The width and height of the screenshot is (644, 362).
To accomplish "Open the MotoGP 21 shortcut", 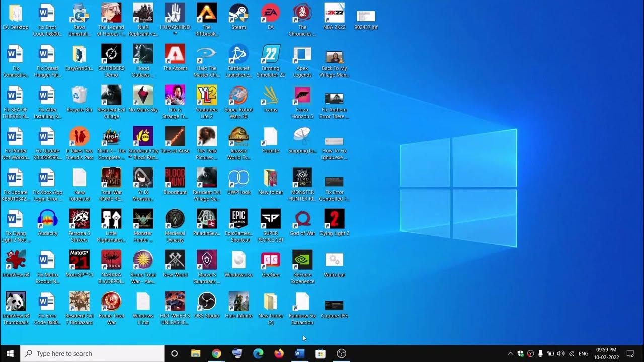I will pos(79,264).
